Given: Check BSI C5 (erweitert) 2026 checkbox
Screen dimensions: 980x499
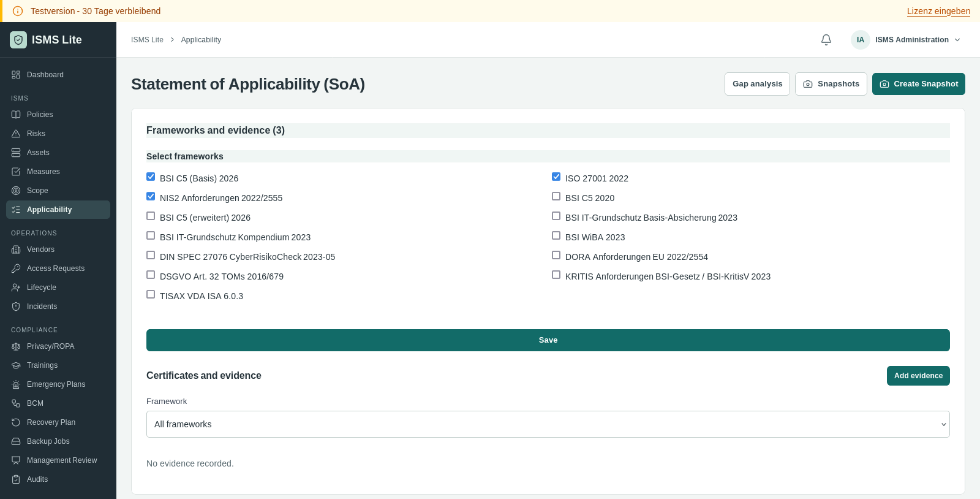Looking at the screenshot, I should [151, 216].
